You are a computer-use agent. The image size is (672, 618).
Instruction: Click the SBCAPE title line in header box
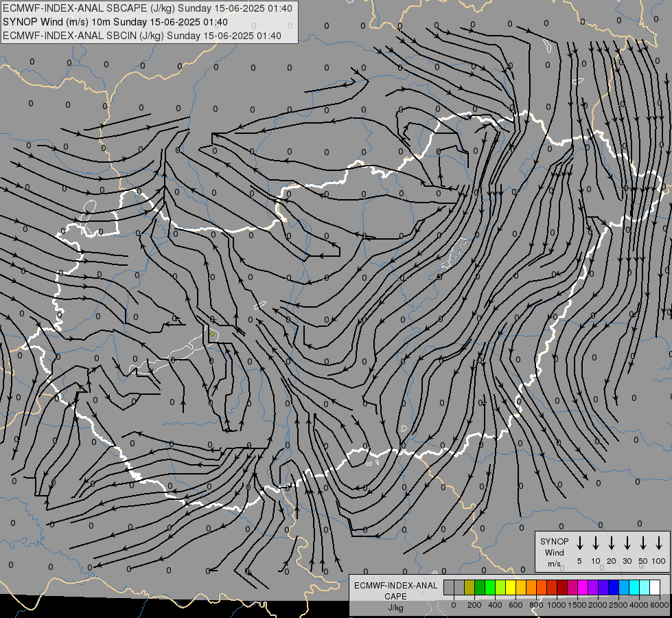point(148,8)
